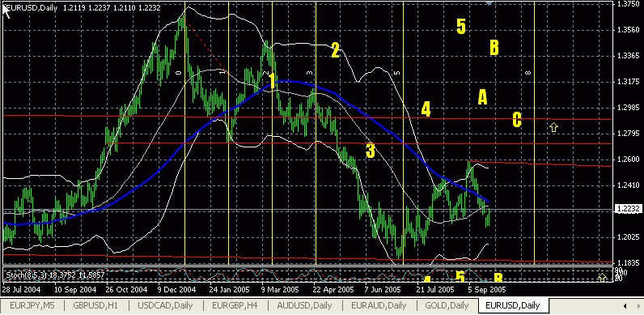Open the EURGBP,H4 chart tab
The image size is (644, 315).
tap(235, 305)
